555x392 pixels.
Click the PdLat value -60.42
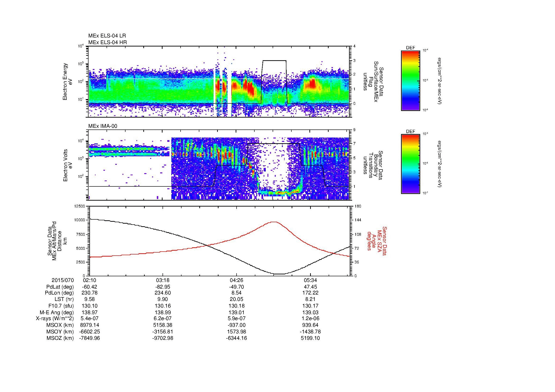tap(90, 287)
